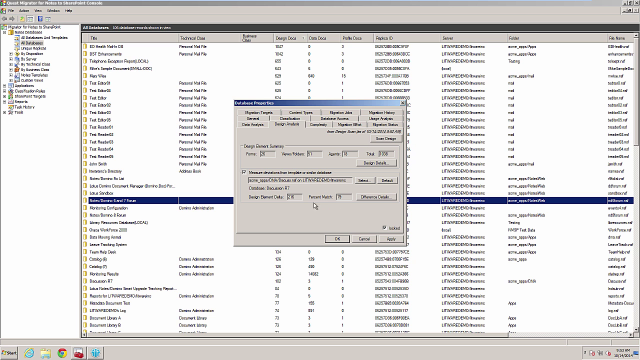
Task: Click the Forward arrow toolbar icon
Action: point(12,19)
